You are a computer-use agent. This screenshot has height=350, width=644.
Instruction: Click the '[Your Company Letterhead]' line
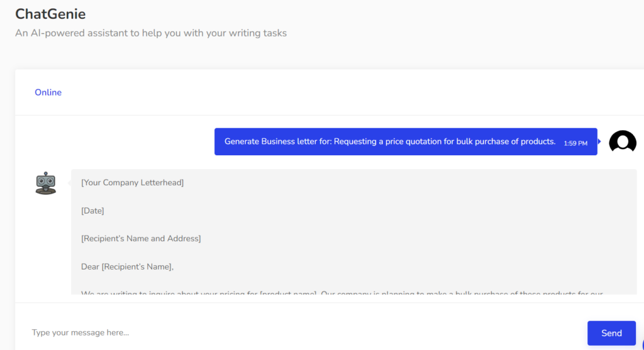[132, 183]
